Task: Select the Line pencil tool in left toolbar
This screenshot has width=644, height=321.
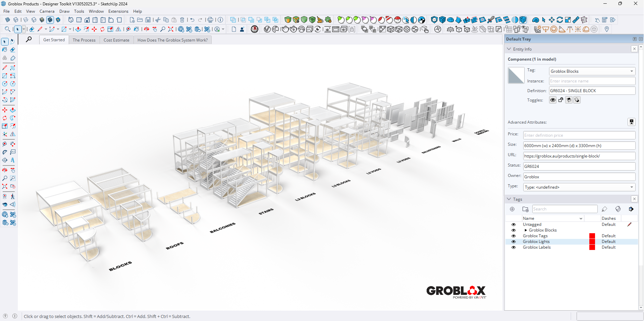Action: pos(5,68)
